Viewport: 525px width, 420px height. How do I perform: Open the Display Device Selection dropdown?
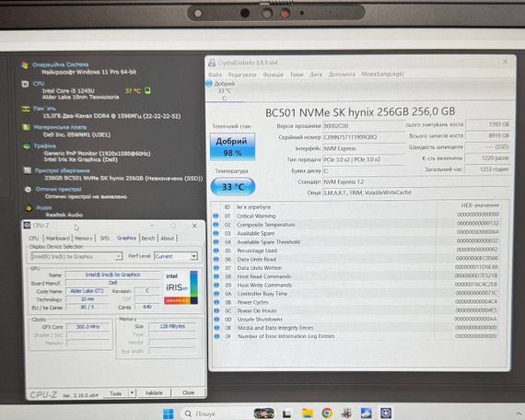click(76, 257)
